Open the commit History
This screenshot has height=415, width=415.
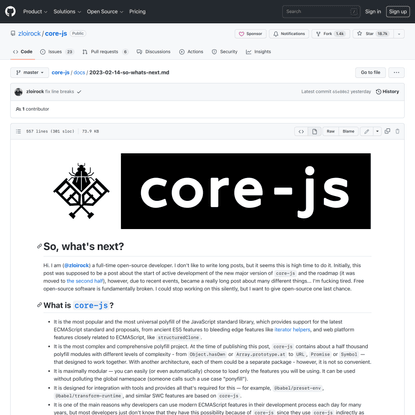(387, 91)
